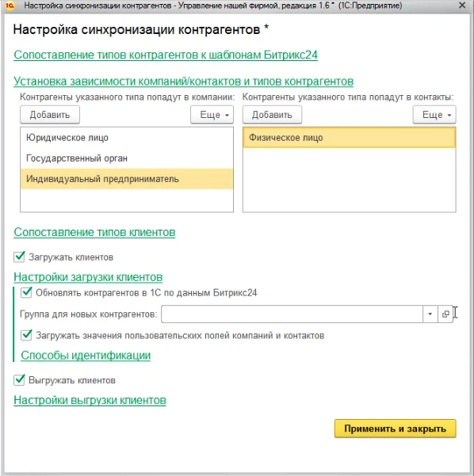This screenshot has height=476, width=474.
Task: Open the Настройки выгрузки клиентов link
Action: tap(90, 400)
